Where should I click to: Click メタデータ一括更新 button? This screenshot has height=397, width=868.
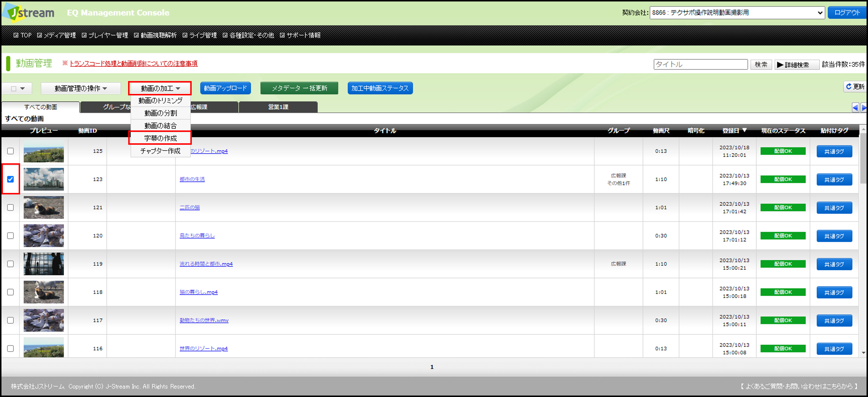(x=299, y=88)
